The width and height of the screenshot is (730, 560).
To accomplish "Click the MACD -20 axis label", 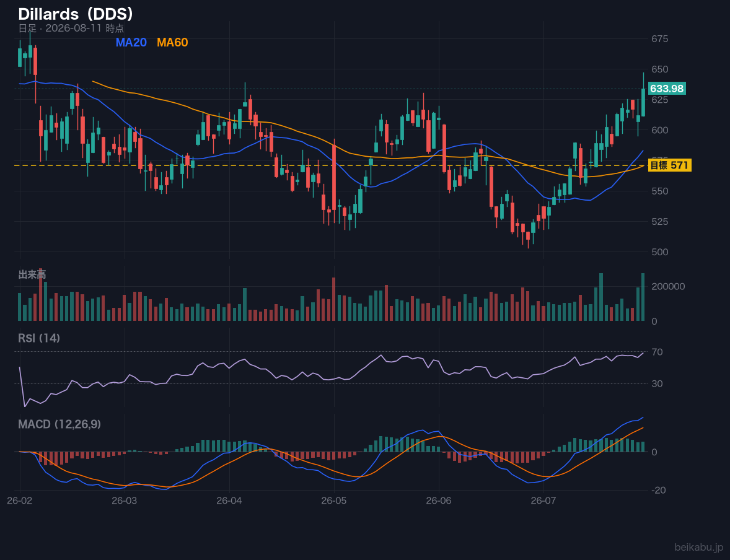I will pyautogui.click(x=659, y=490).
